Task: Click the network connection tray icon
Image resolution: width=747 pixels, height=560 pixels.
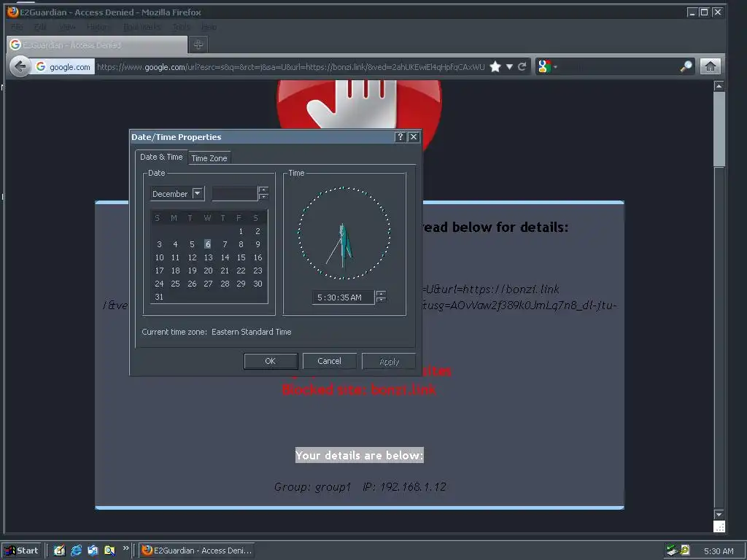Action: pyautogui.click(x=672, y=551)
